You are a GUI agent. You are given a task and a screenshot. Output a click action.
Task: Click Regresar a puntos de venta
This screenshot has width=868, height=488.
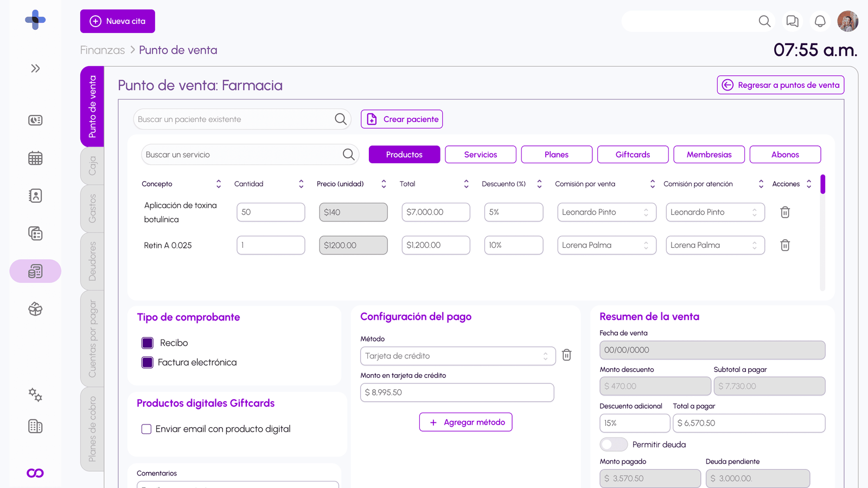click(780, 85)
